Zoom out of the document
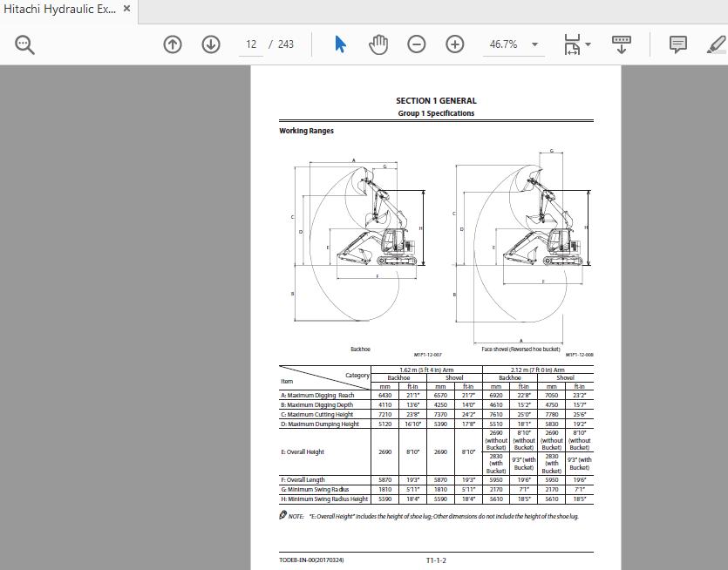 [x=417, y=44]
